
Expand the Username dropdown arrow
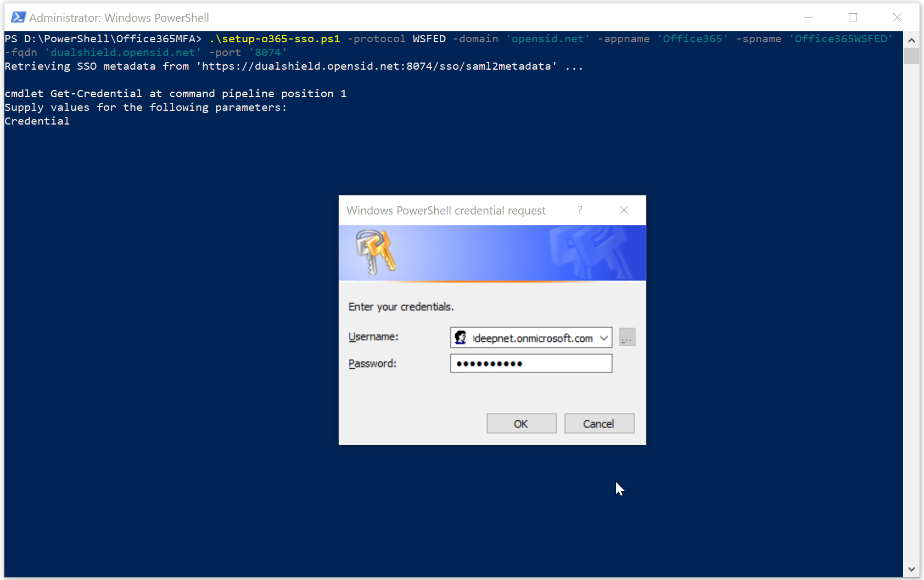(604, 338)
